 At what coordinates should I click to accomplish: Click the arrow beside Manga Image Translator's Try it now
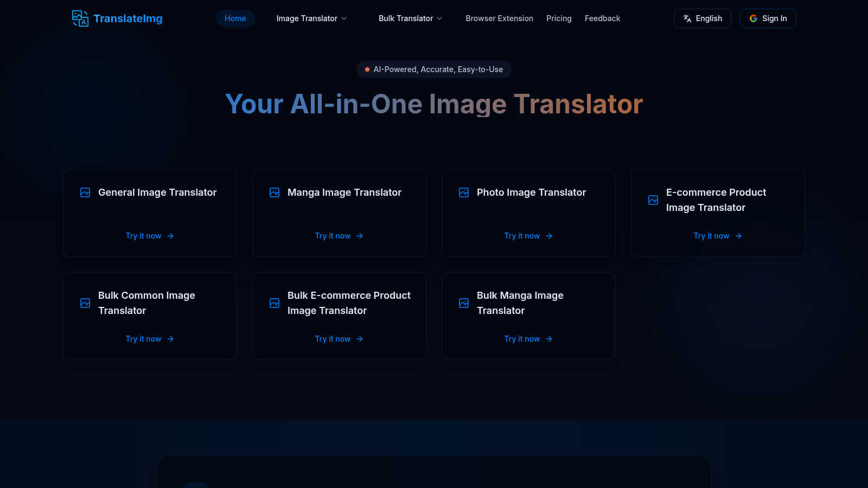click(360, 236)
